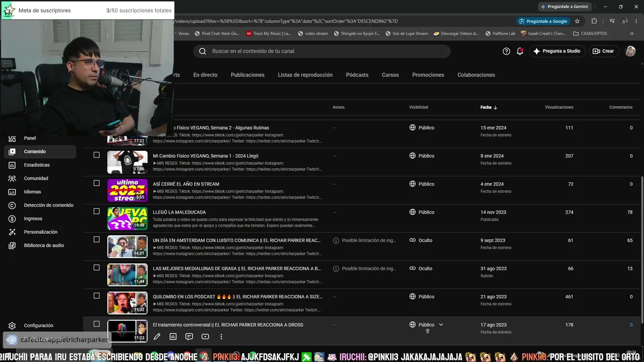This screenshot has width=644, height=362.
Task: Switch to the Promociones tab
Action: [x=428, y=75]
